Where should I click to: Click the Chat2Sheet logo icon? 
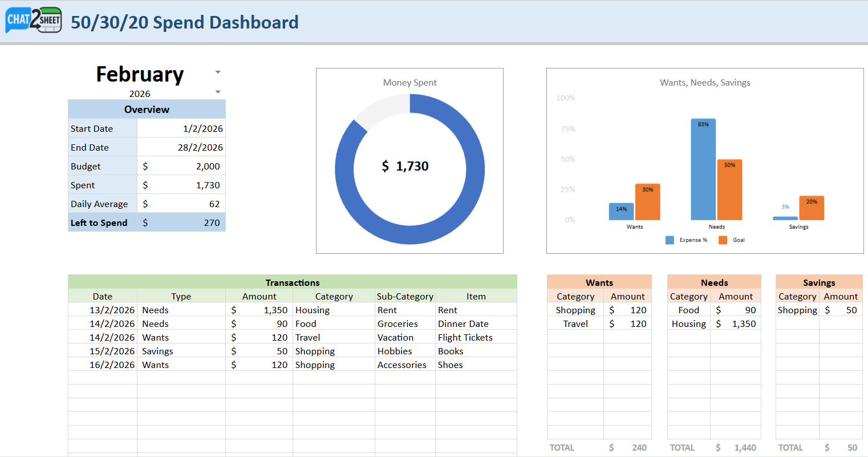(x=34, y=21)
